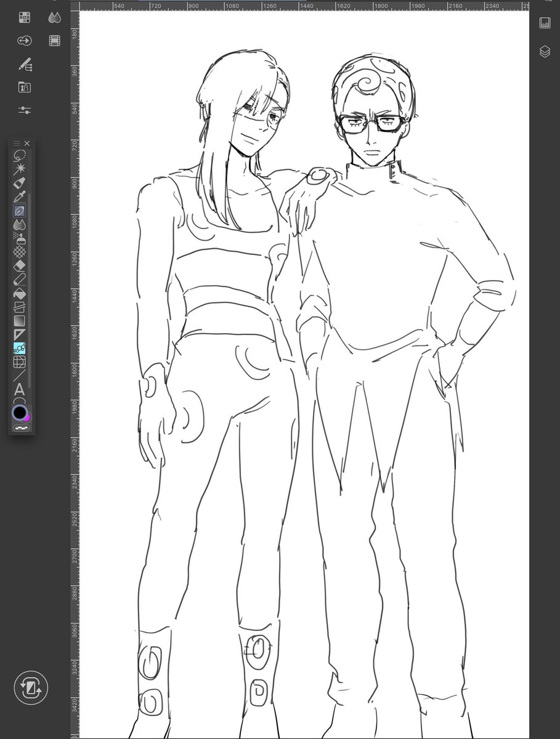Pick the magenta sub color swatch
The width and height of the screenshot is (560, 739).
(x=28, y=418)
